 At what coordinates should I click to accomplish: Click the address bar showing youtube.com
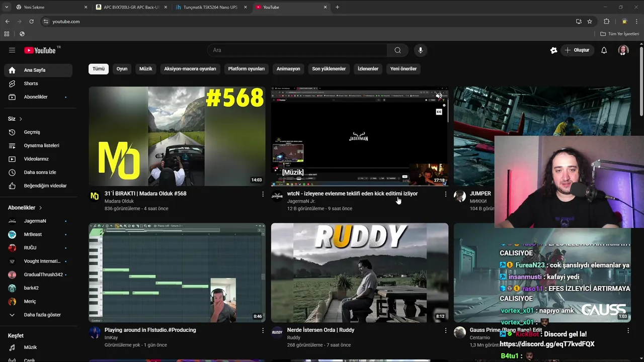(307, 22)
